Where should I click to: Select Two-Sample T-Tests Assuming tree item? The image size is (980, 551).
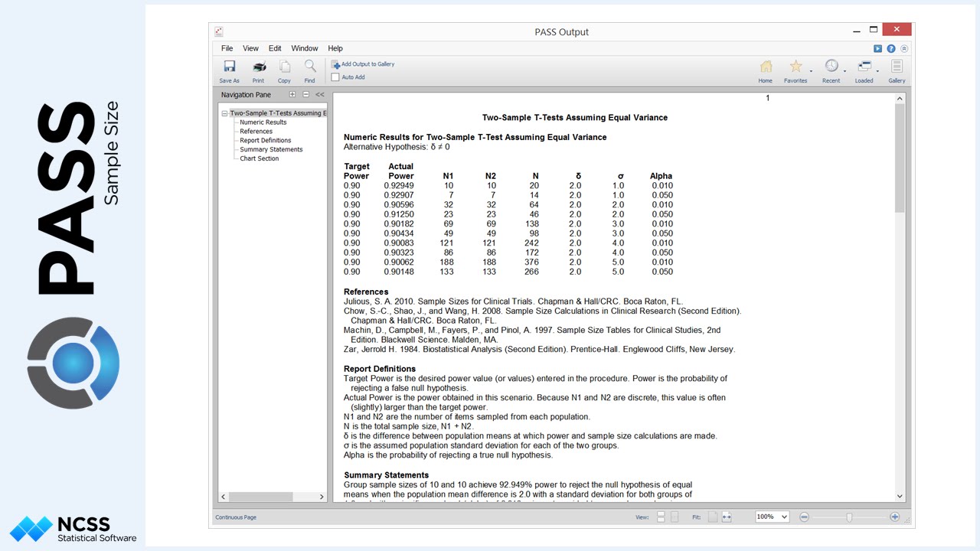pos(278,113)
